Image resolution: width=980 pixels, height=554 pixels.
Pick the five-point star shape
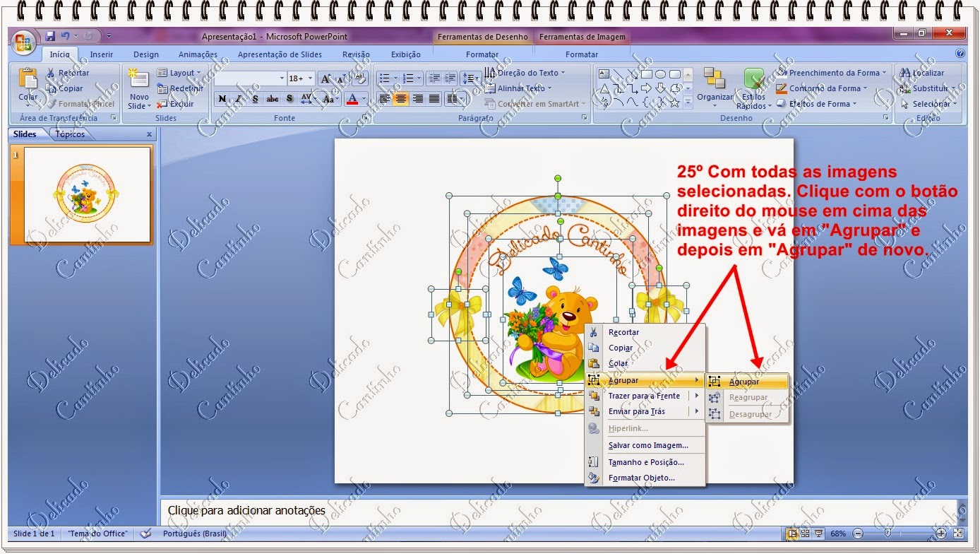pos(674,103)
